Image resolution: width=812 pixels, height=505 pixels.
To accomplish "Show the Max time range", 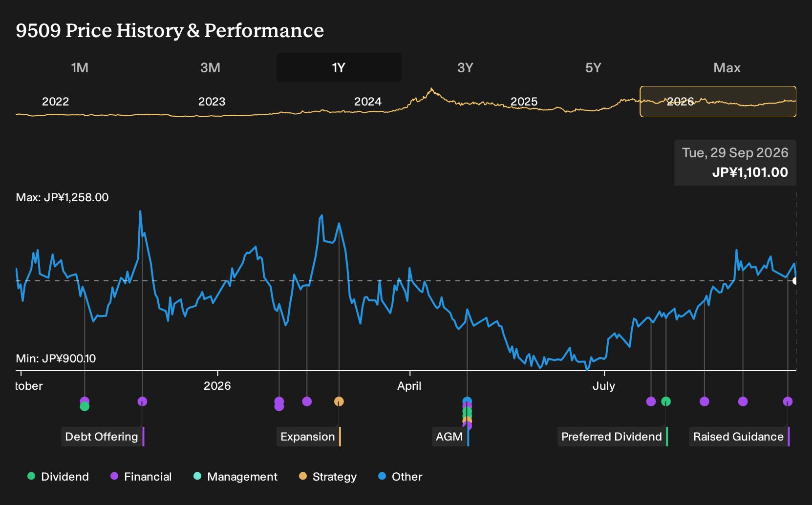I will click(x=727, y=67).
